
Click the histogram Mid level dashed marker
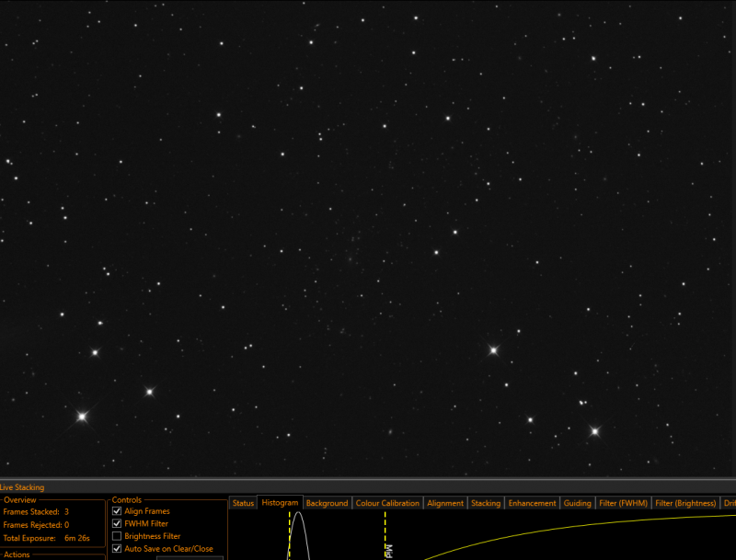click(x=385, y=535)
